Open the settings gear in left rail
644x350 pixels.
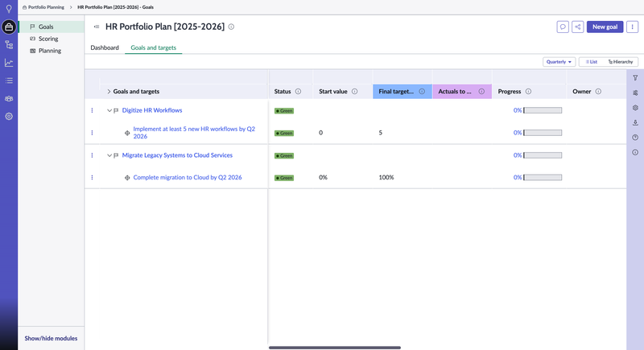pyautogui.click(x=9, y=116)
